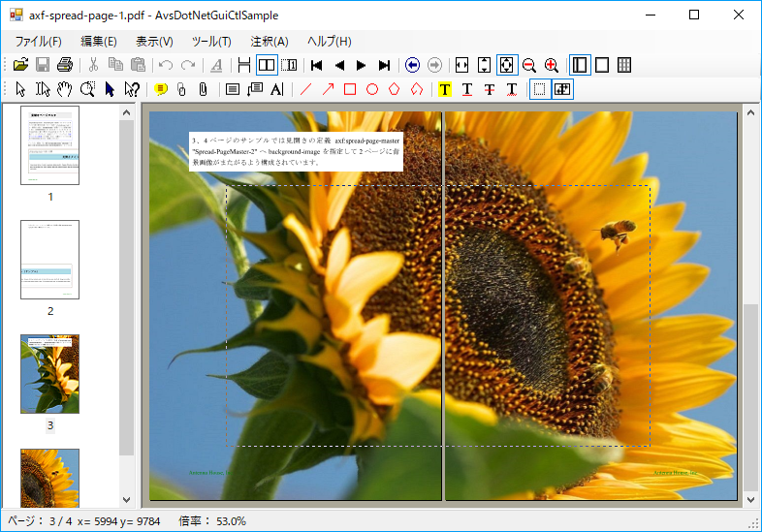This screenshot has height=532, width=762.
Task: Select the red arrow annotation tool
Action: [328, 89]
